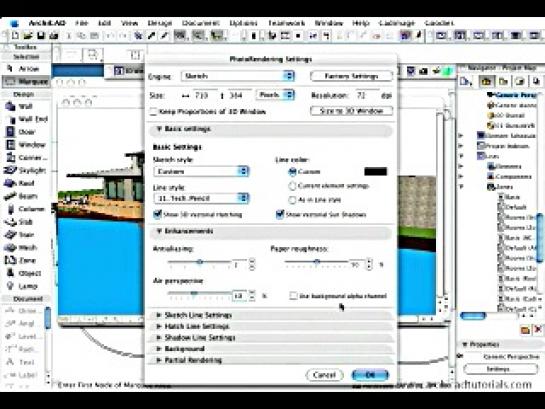Open the Document menu
The width and height of the screenshot is (545, 409).
tap(201, 23)
